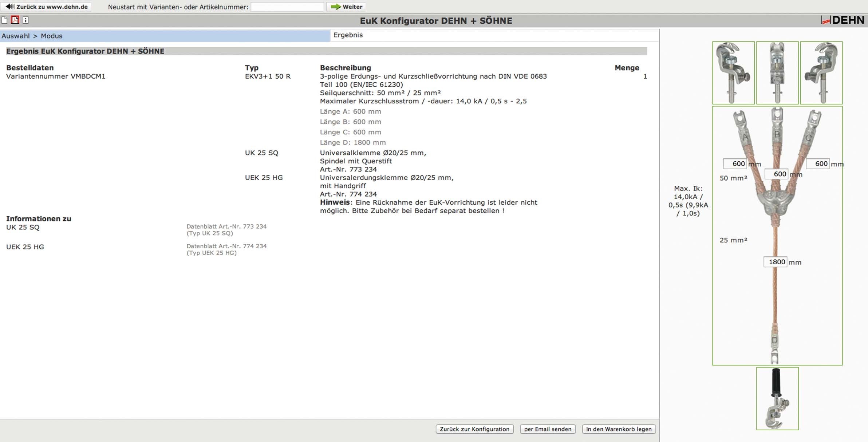The width and height of the screenshot is (868, 442).
Task: Click Neustart article number input field
Action: click(287, 7)
